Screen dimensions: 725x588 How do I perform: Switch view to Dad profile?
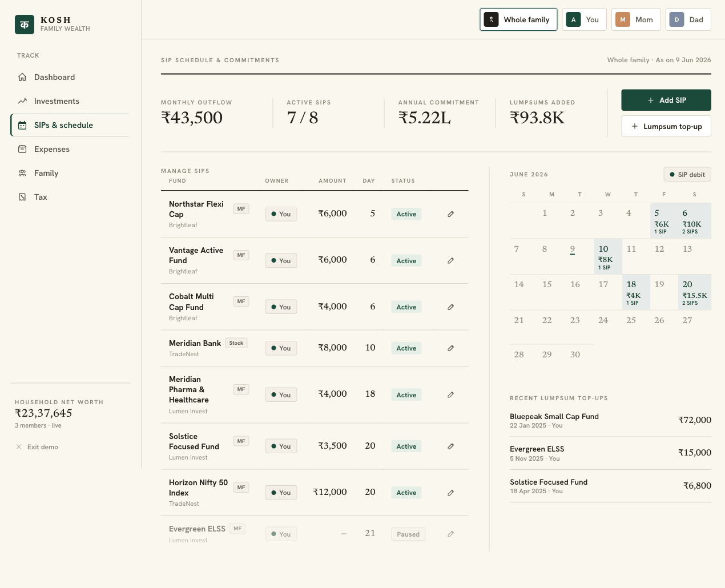[687, 19]
